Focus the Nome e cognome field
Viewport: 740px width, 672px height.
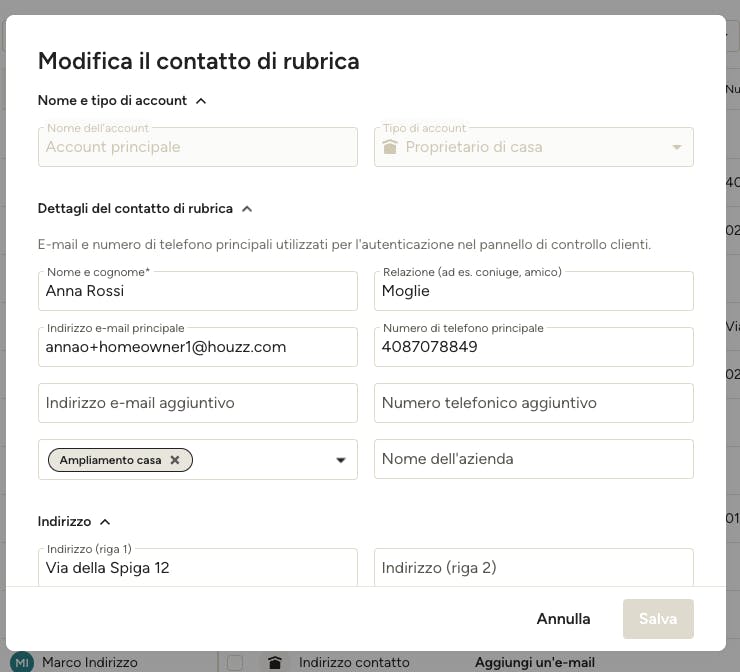[x=198, y=291]
